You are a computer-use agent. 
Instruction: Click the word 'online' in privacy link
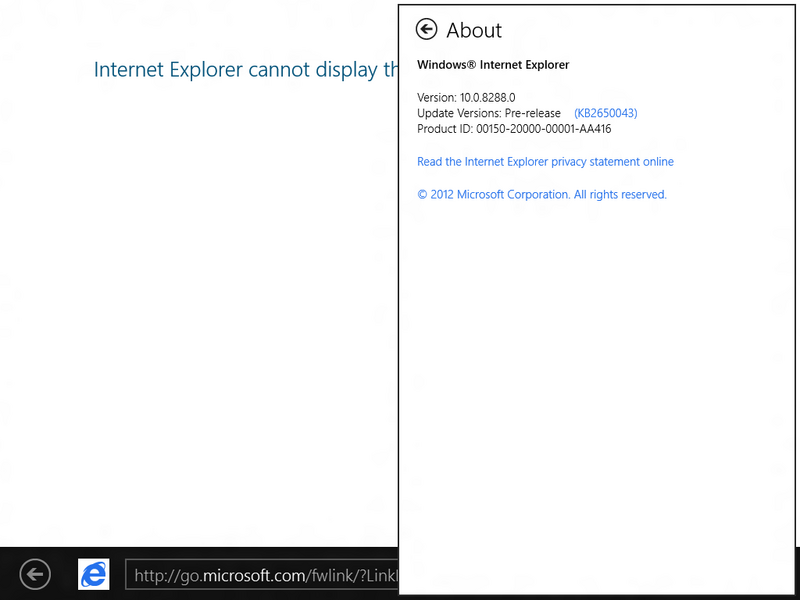click(x=658, y=162)
